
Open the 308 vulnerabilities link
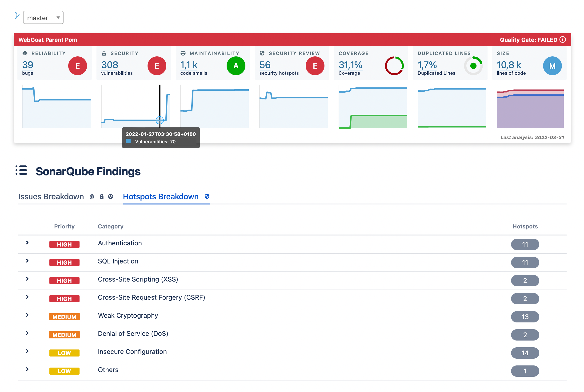(x=110, y=65)
